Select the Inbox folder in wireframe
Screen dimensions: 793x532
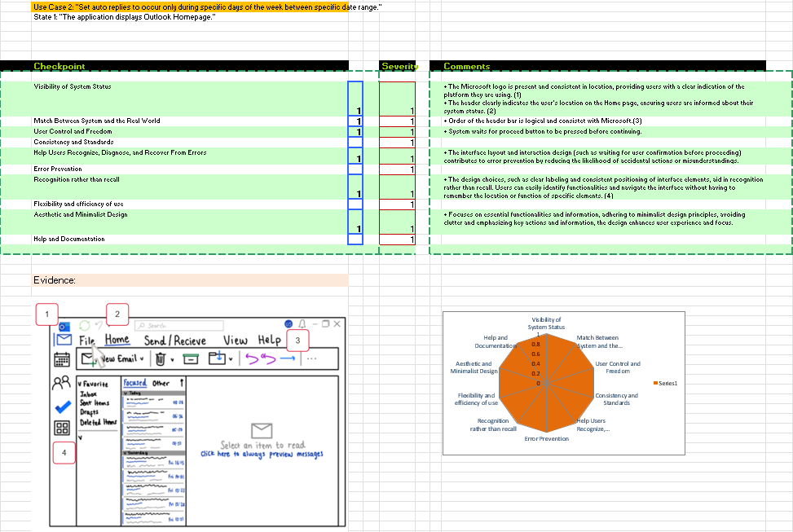pos(89,394)
